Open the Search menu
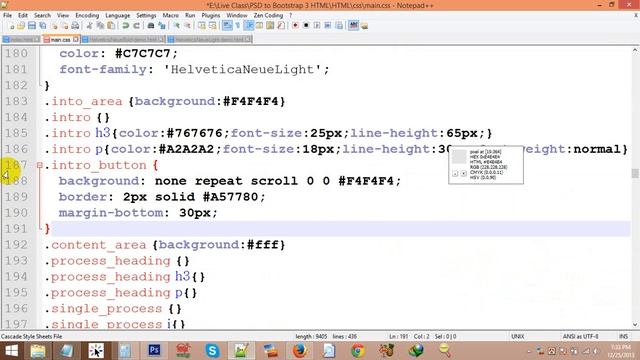The image size is (640, 360). point(42,16)
